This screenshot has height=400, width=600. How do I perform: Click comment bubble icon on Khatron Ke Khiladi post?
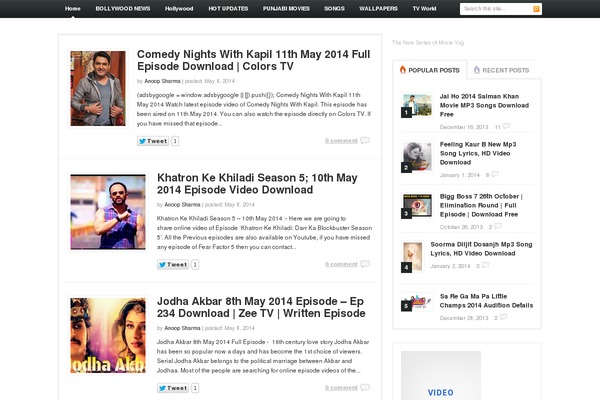click(x=365, y=264)
